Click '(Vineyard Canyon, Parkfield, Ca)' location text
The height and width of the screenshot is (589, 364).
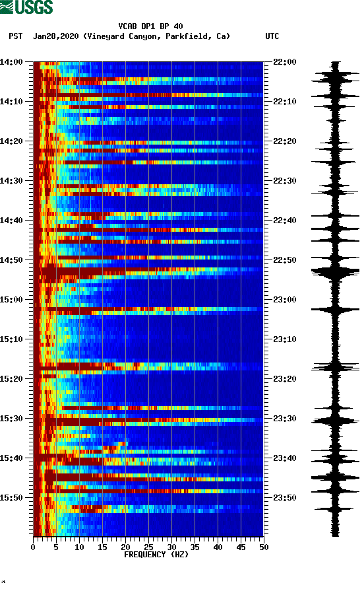pos(156,36)
